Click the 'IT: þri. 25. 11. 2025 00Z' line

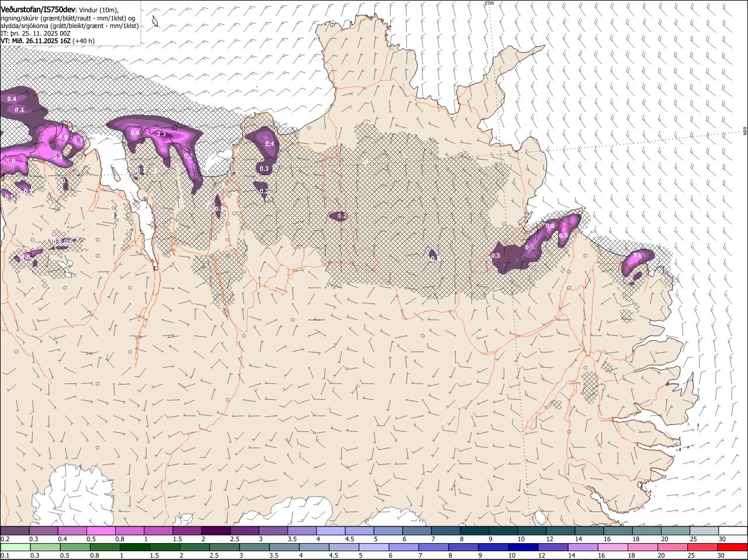pos(35,33)
